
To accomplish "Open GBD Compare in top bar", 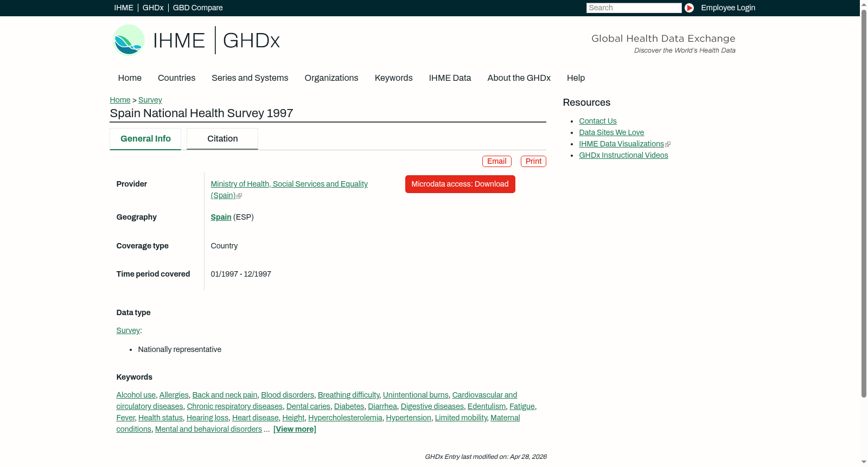I will tap(198, 8).
